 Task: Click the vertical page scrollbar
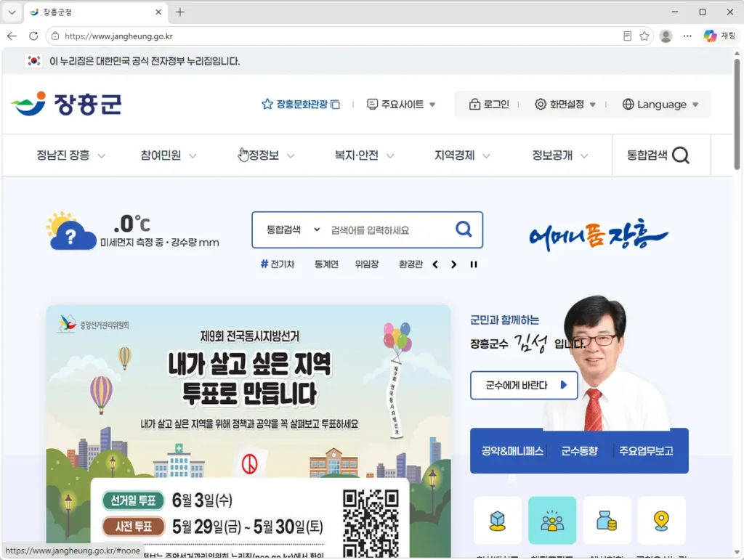coord(737,114)
